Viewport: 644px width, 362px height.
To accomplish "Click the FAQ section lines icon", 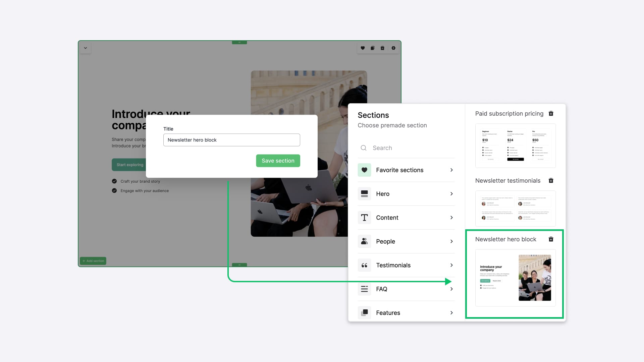I will click(365, 289).
